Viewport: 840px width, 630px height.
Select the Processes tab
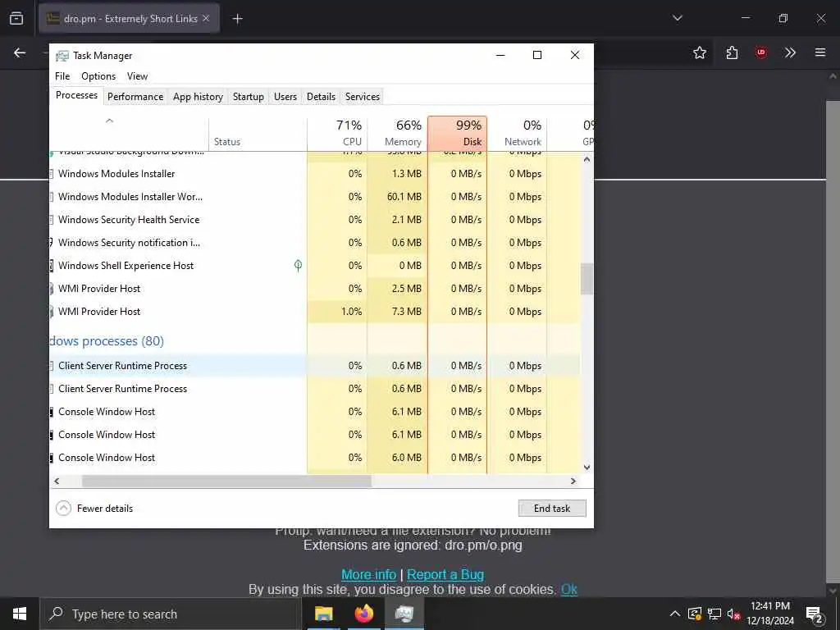[x=76, y=95]
